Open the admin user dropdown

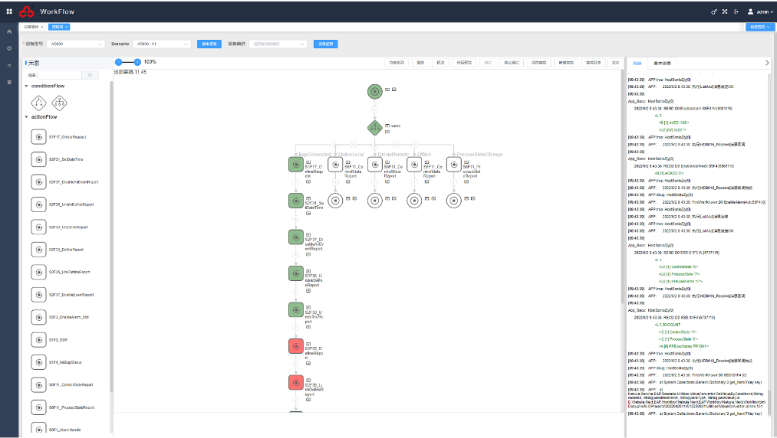(760, 11)
